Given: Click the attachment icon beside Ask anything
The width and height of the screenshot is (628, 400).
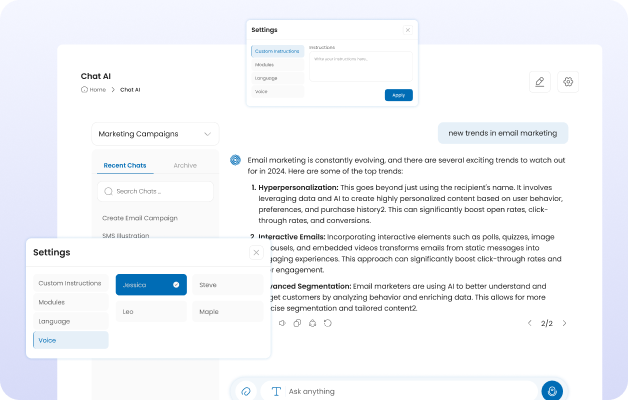Looking at the screenshot, I should (x=246, y=390).
